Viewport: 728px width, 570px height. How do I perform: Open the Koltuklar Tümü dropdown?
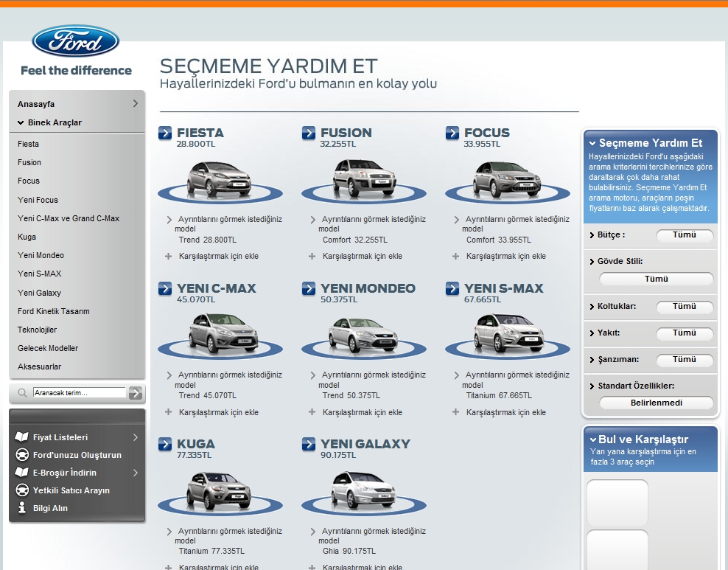click(x=685, y=307)
